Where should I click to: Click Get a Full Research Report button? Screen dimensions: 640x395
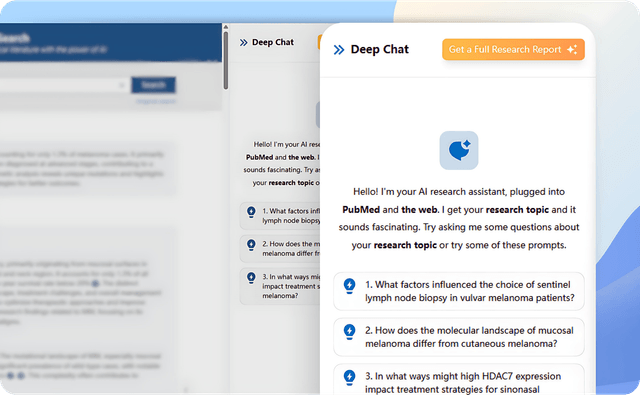click(513, 49)
